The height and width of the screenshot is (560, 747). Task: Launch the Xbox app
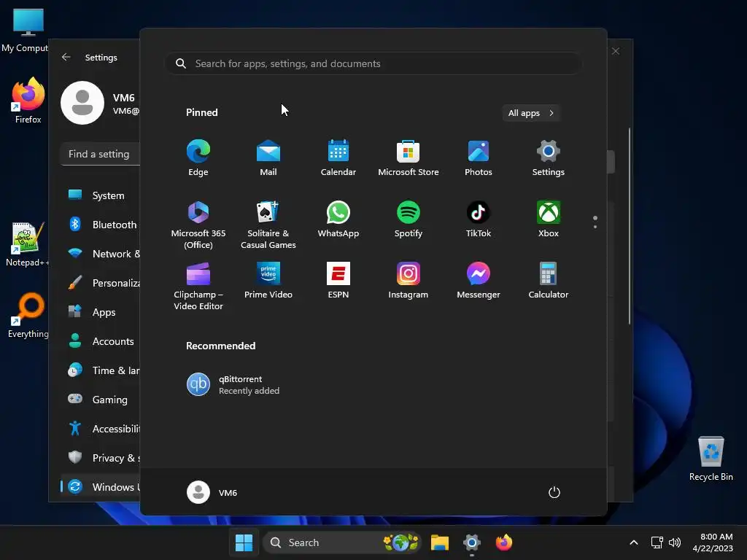[x=549, y=220]
